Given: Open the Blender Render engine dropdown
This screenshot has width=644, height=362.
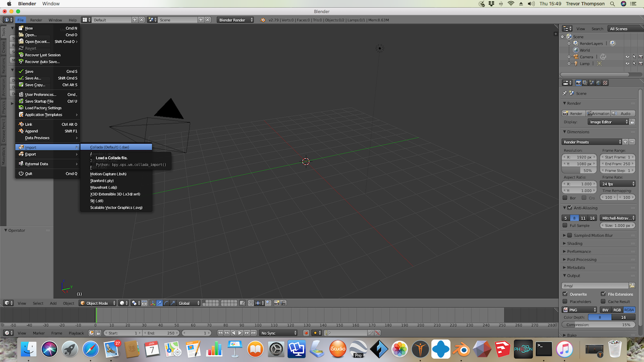Looking at the screenshot, I should (236, 20).
